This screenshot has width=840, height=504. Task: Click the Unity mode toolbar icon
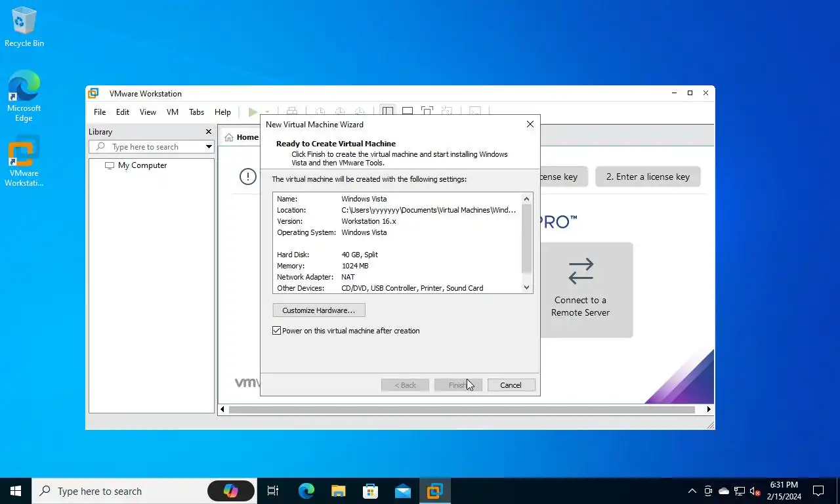[447, 112]
